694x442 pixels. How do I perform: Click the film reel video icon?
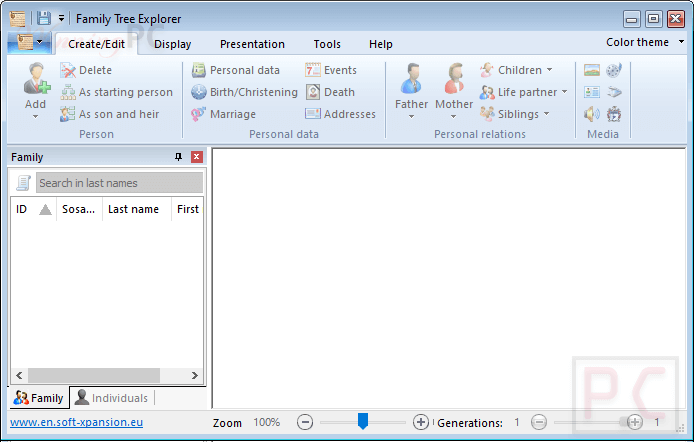614,70
